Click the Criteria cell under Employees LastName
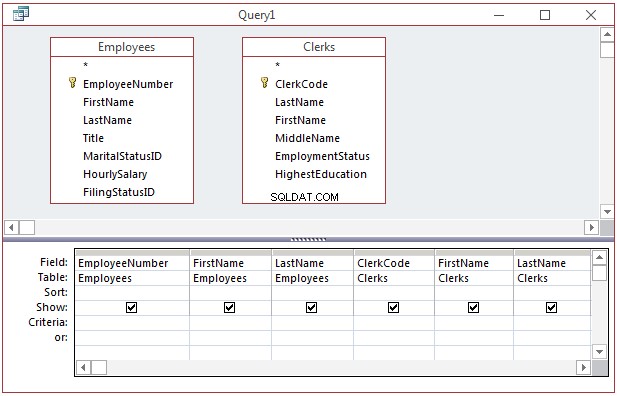The image size is (617, 396). tap(312, 323)
